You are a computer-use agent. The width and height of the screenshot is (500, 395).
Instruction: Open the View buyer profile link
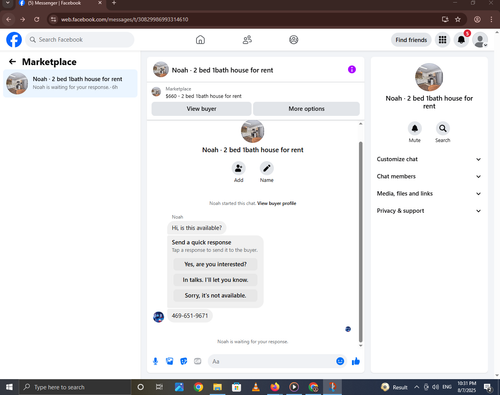[x=277, y=203]
